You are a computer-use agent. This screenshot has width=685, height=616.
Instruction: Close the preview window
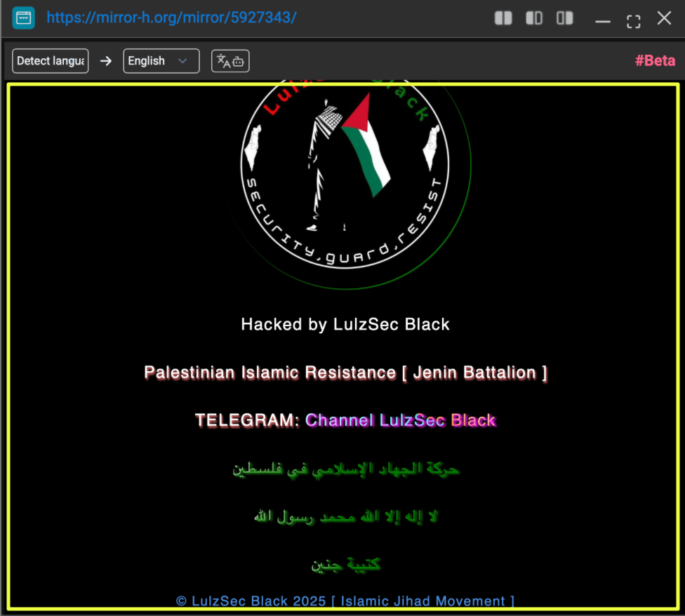664,18
